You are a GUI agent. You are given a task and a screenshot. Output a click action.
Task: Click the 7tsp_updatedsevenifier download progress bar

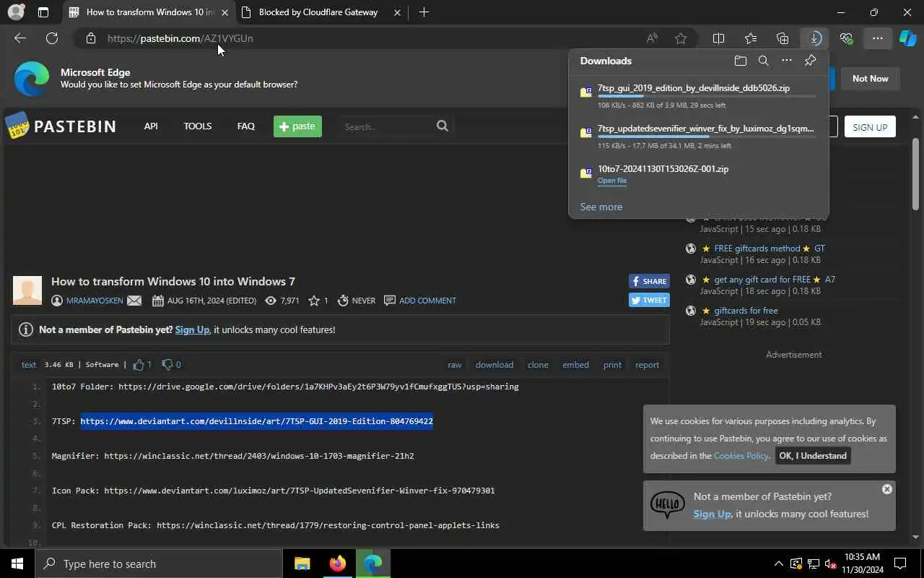[x=707, y=137]
